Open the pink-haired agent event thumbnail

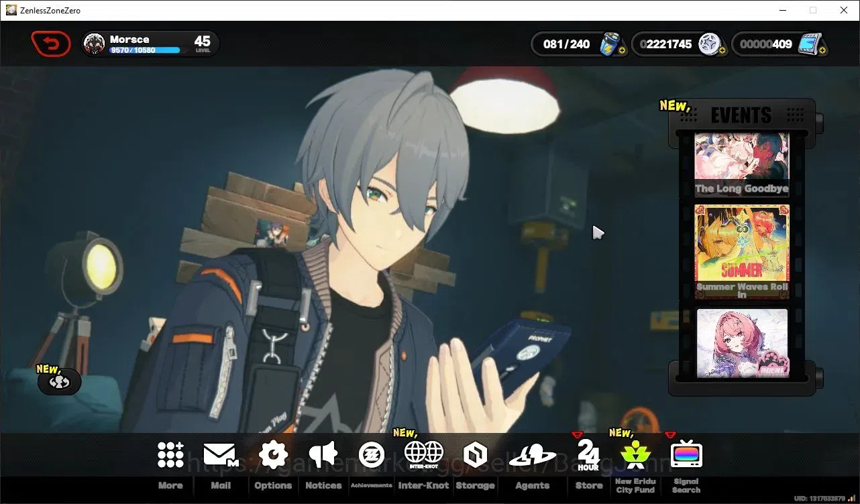click(741, 342)
